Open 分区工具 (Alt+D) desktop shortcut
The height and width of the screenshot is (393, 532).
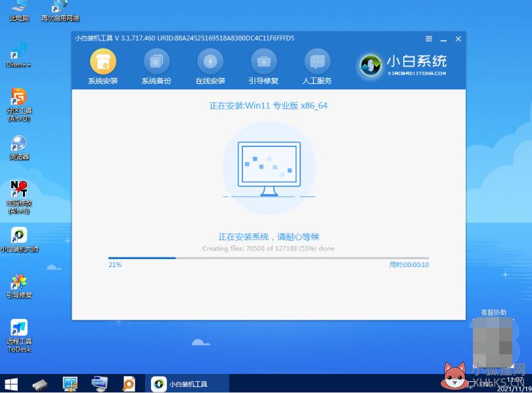(x=19, y=105)
